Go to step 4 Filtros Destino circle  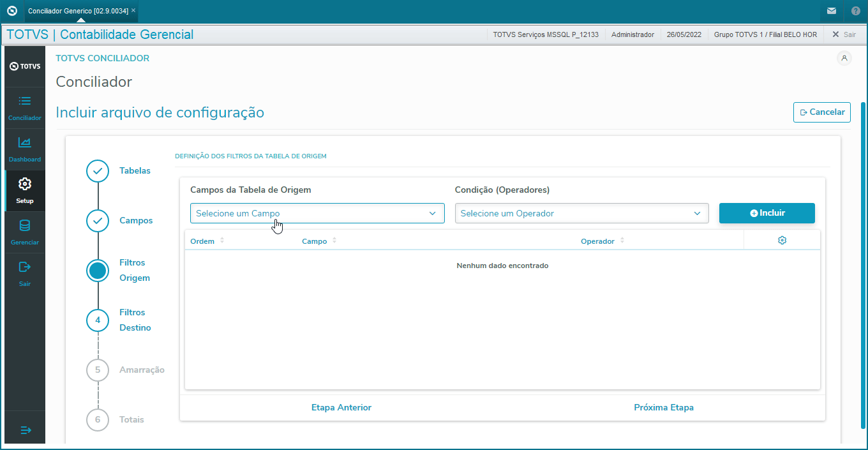98,320
